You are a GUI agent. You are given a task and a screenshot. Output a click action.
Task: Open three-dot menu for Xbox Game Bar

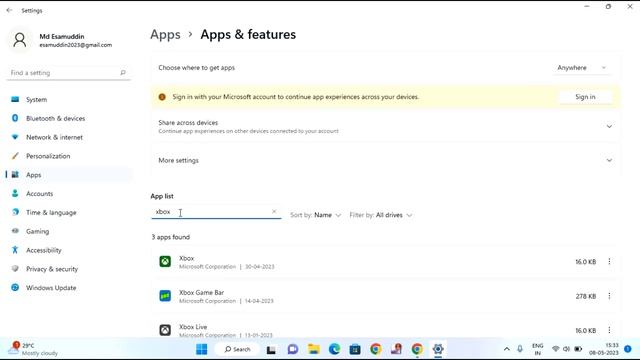[x=609, y=296]
